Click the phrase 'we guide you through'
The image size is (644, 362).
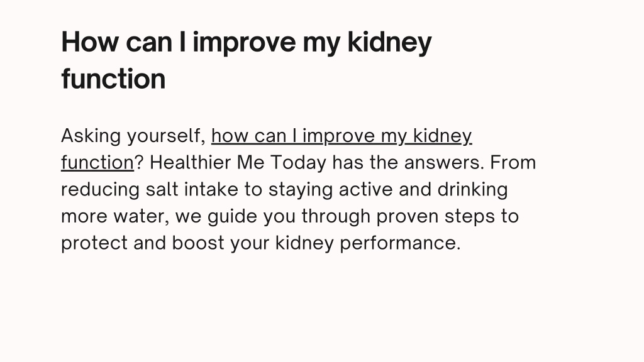273,216
